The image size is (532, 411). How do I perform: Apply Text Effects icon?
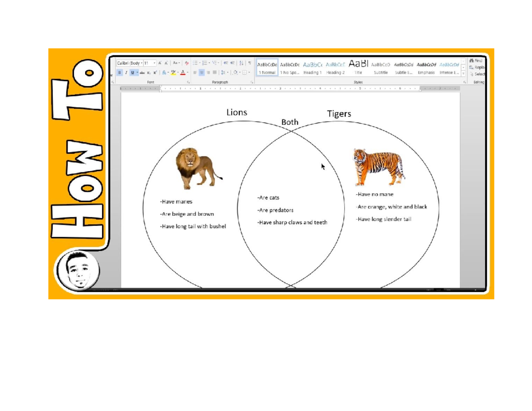(x=164, y=72)
